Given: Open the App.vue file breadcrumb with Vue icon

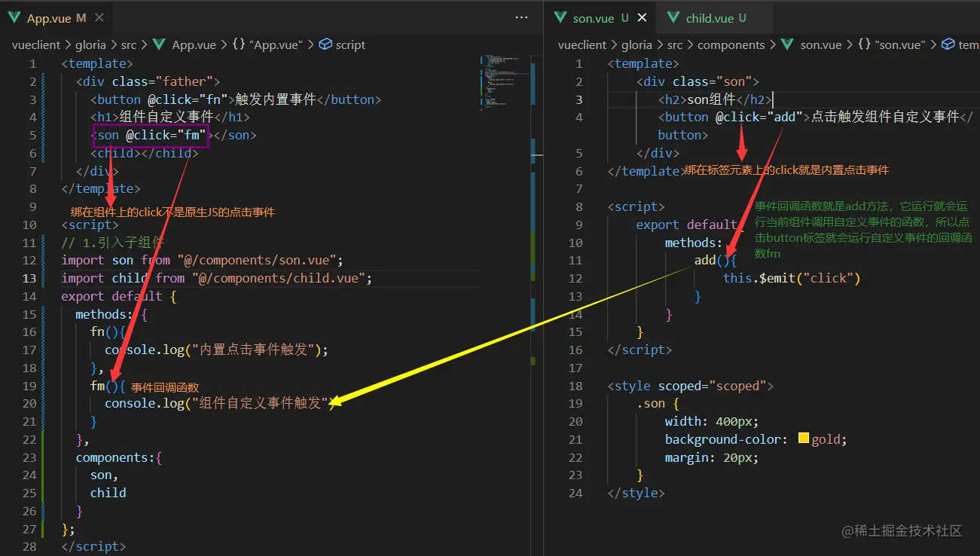Looking at the screenshot, I should [x=185, y=45].
